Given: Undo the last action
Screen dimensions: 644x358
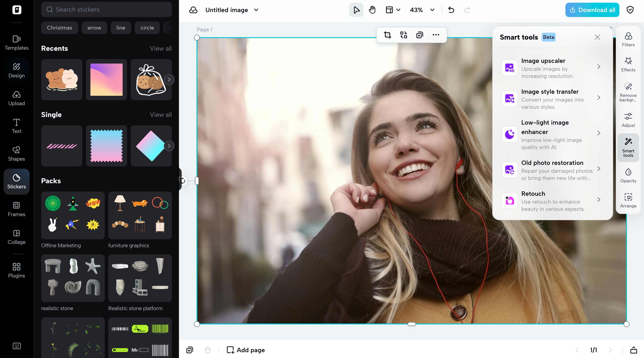Looking at the screenshot, I should point(451,10).
